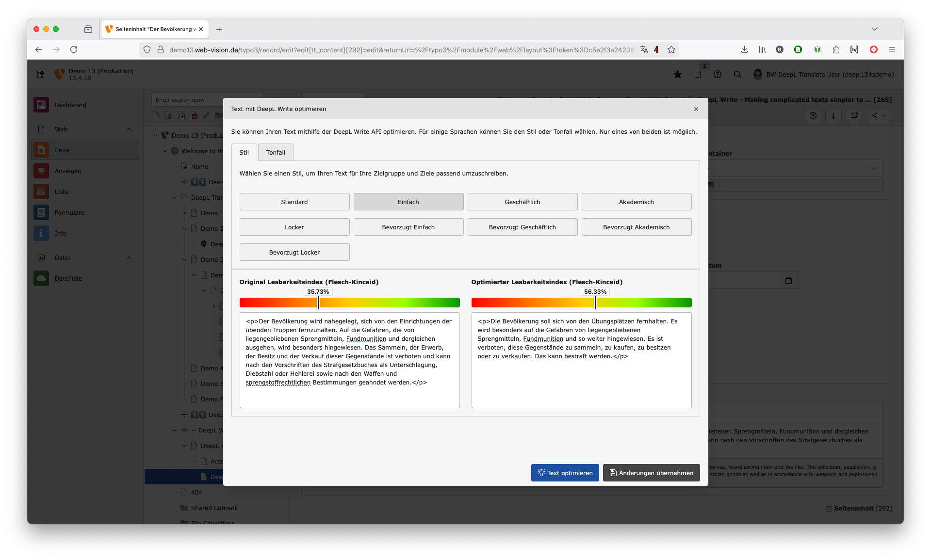Select Home in the page tree
The image size is (931, 560).
coord(199,166)
